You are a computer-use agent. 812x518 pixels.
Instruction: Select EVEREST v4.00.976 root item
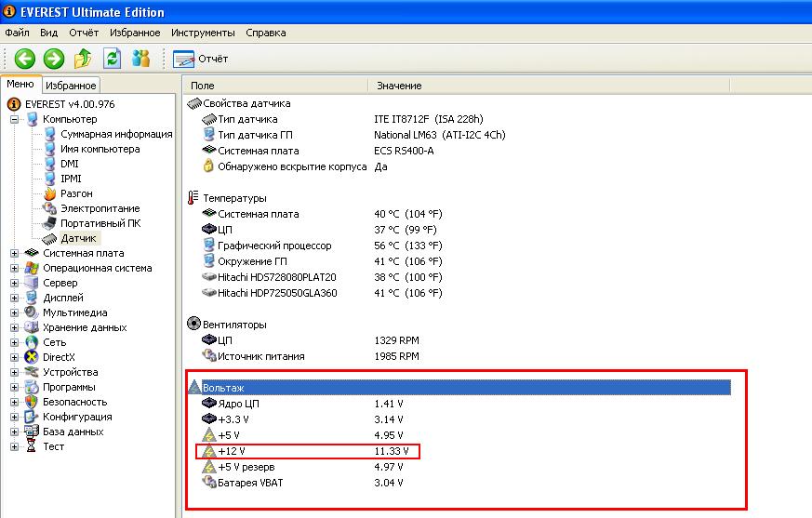click(70, 104)
